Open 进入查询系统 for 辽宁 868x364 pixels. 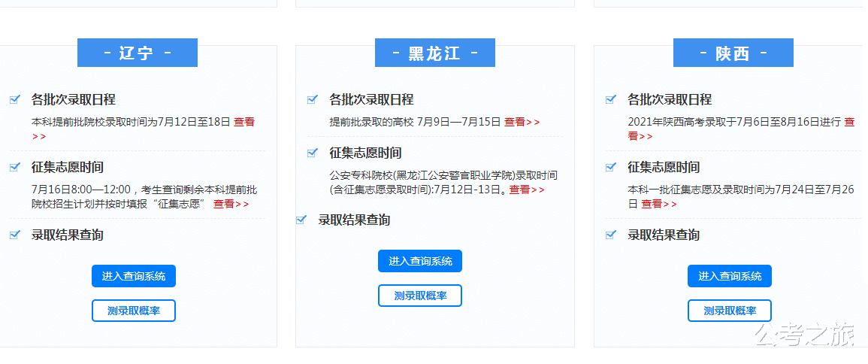tap(134, 276)
